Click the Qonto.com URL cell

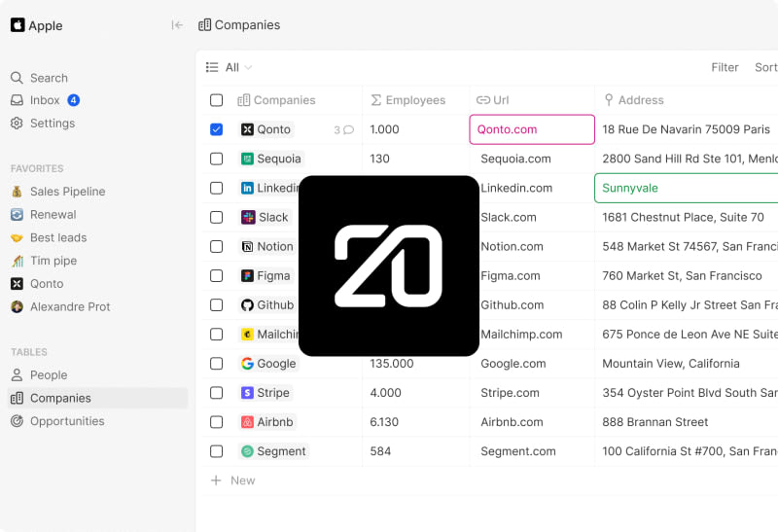pos(531,129)
